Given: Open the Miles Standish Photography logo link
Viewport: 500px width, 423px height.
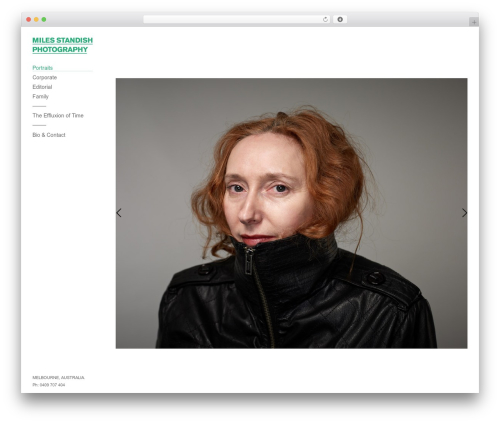Looking at the screenshot, I should click(62, 45).
